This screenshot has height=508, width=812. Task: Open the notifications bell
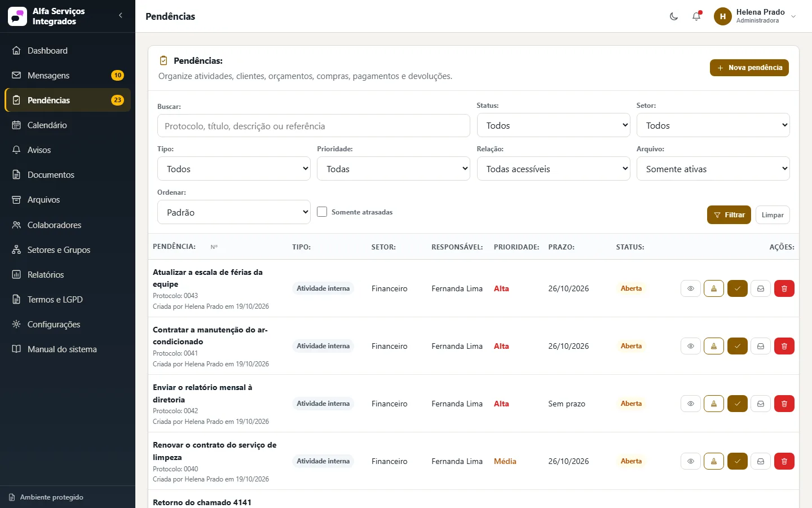click(x=696, y=16)
